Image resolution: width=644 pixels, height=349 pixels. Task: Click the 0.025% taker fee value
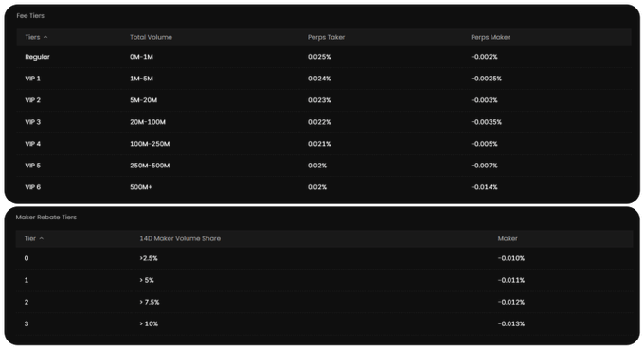click(x=319, y=57)
